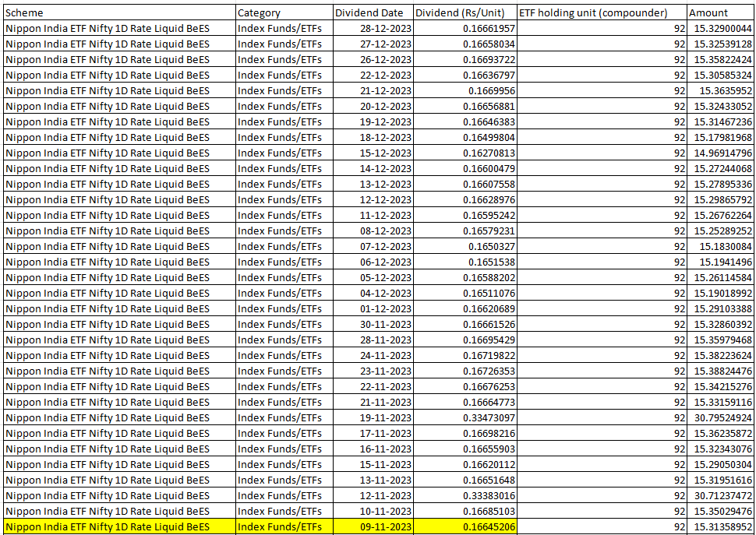Select the Dividend Date header cell

click(x=373, y=13)
